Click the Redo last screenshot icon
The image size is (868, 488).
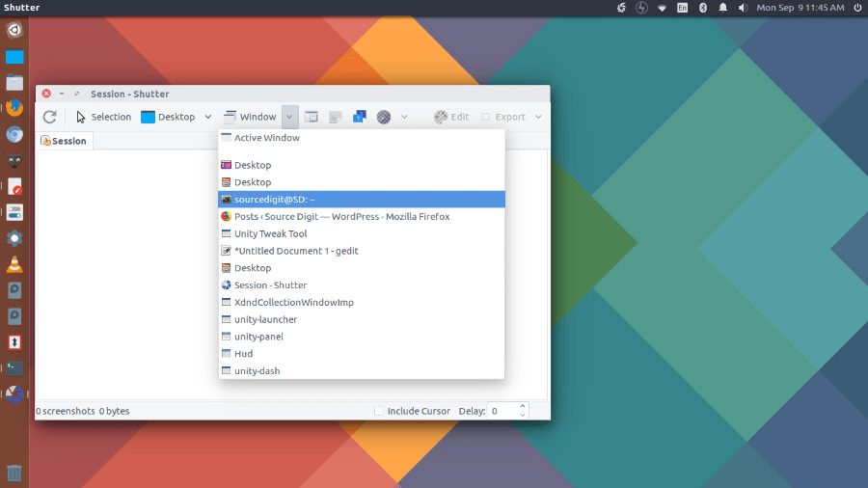(50, 117)
